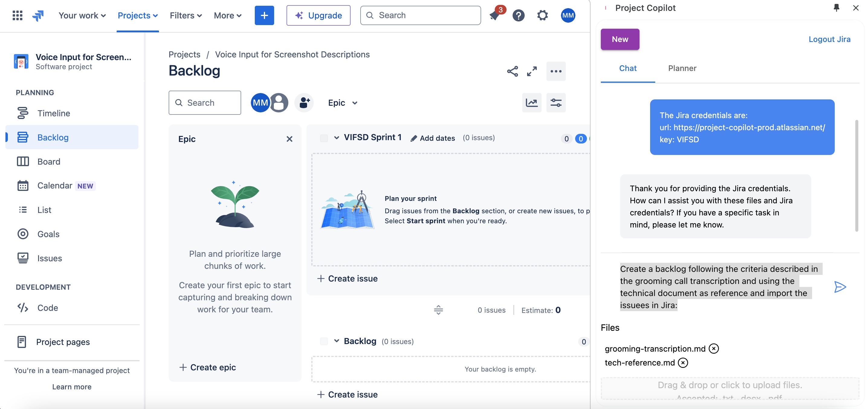Collapse the VIFSD Sprint 1 section chevron

336,137
